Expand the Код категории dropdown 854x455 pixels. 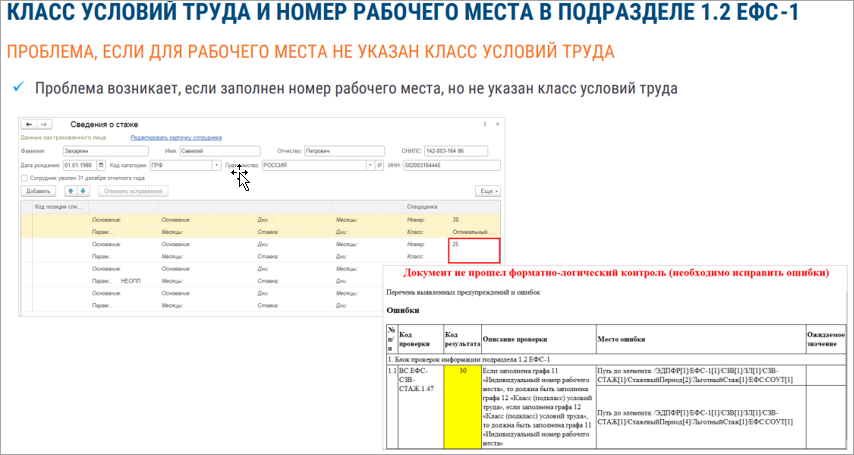pyautogui.click(x=217, y=165)
